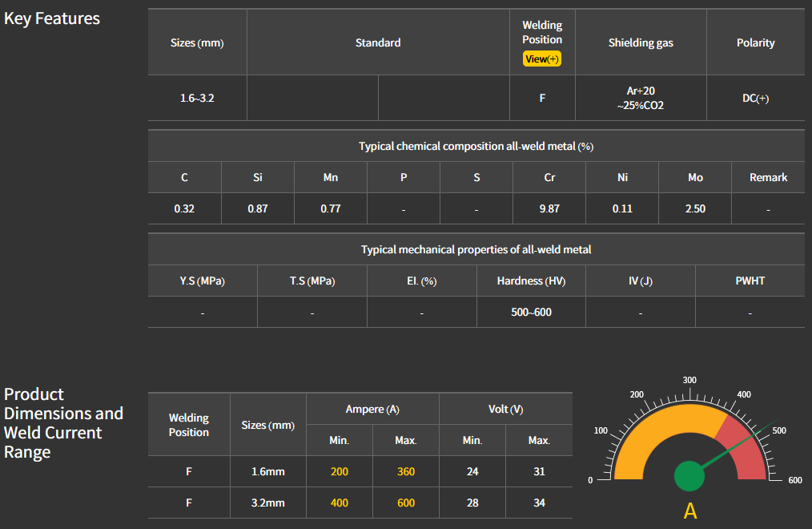The image size is (812, 529).
Task: Click the yellow View(+) button
Action: pyautogui.click(x=542, y=59)
